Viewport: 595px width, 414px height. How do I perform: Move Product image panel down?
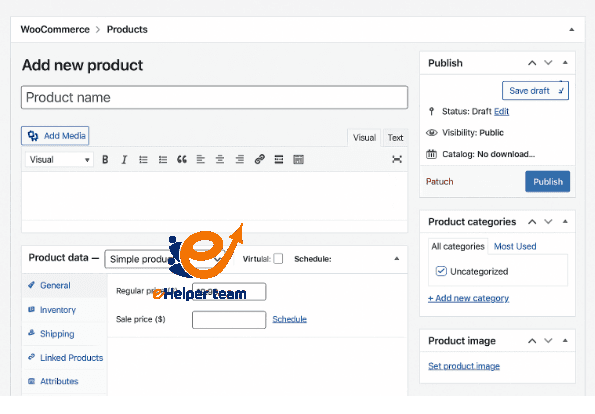548,340
